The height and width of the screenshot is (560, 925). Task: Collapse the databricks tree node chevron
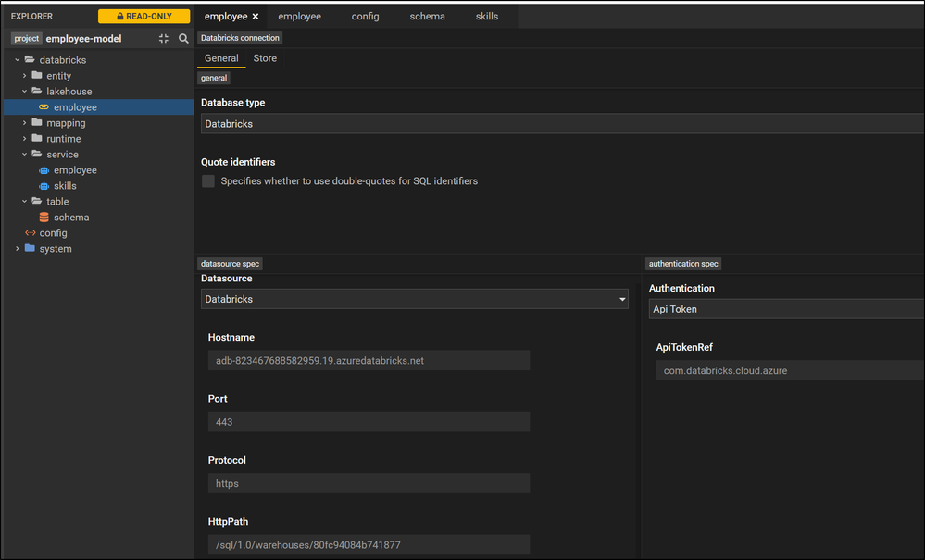17,59
